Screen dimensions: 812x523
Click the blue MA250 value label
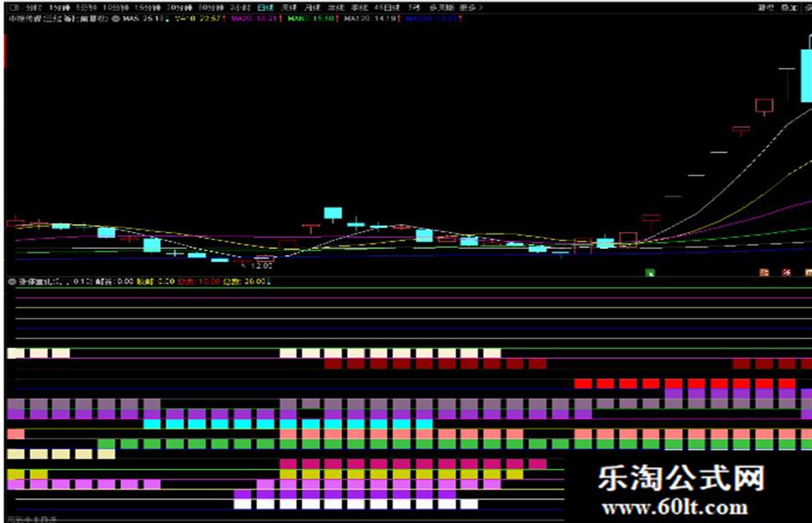point(433,19)
